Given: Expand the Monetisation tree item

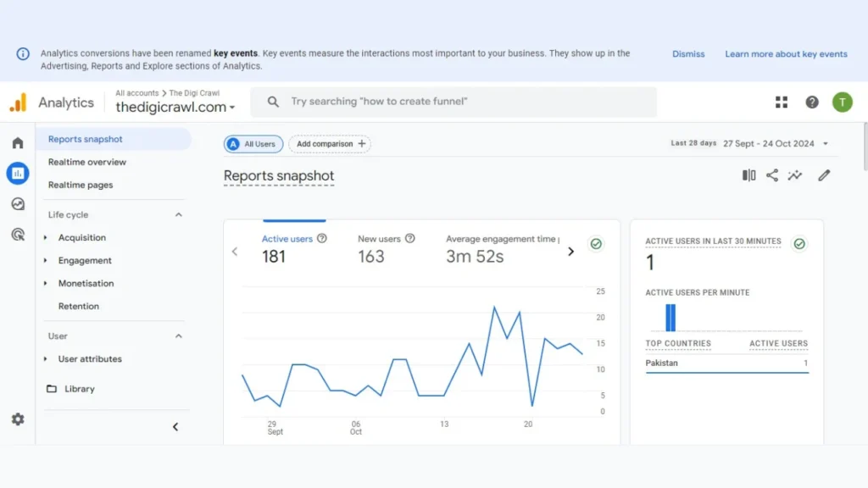Looking at the screenshot, I should pos(46,283).
